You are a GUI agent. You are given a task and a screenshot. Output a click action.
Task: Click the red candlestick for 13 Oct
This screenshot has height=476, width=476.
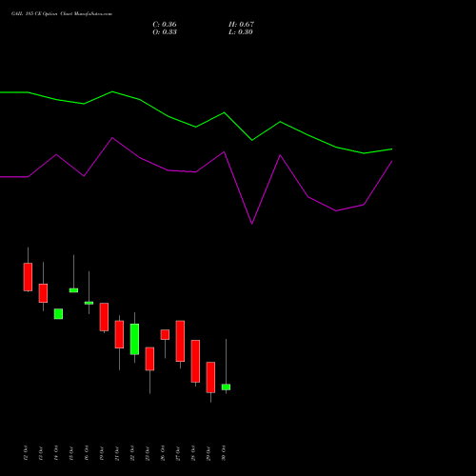[x=43, y=293]
